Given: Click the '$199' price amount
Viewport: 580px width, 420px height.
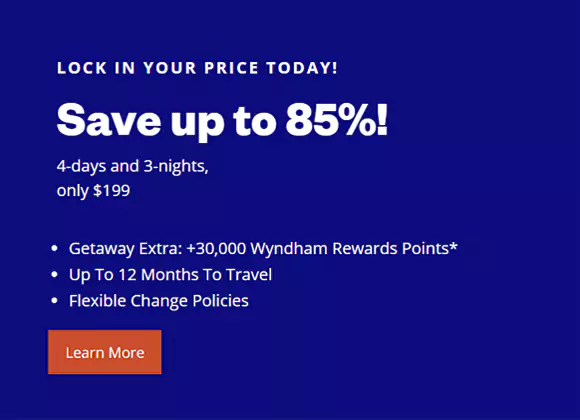Looking at the screenshot, I should [x=111, y=191].
